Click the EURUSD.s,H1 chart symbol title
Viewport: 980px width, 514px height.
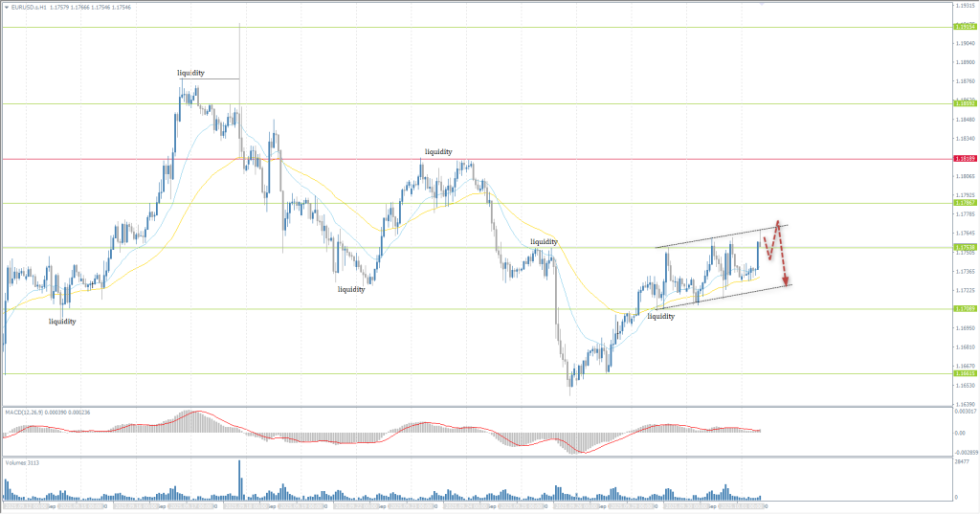[x=28, y=7]
